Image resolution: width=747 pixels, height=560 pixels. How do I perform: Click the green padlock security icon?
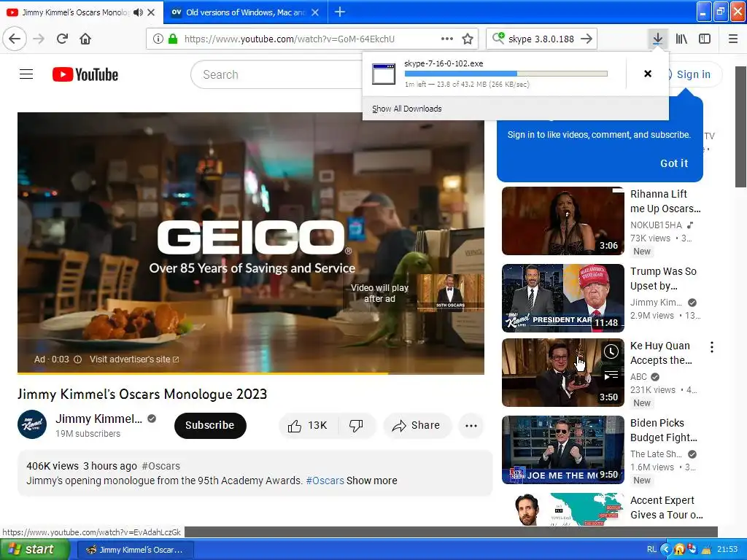point(173,39)
